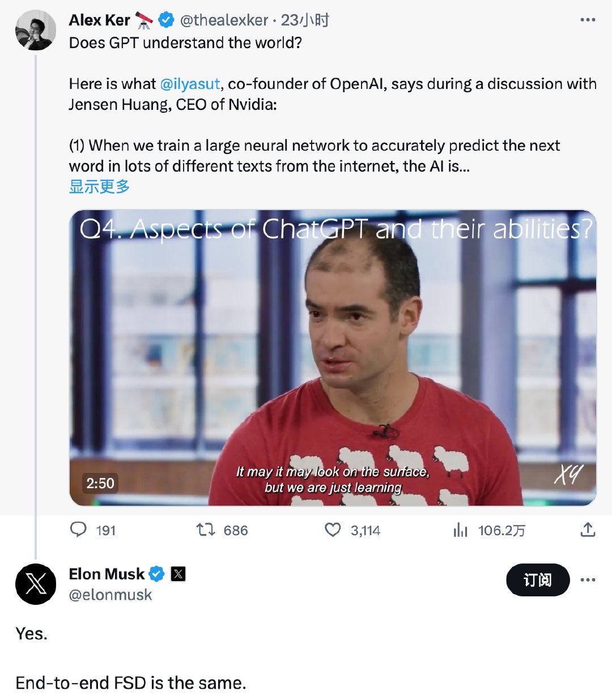Open more options on Elon Musk's reply
The image size is (612, 700).
point(588,579)
